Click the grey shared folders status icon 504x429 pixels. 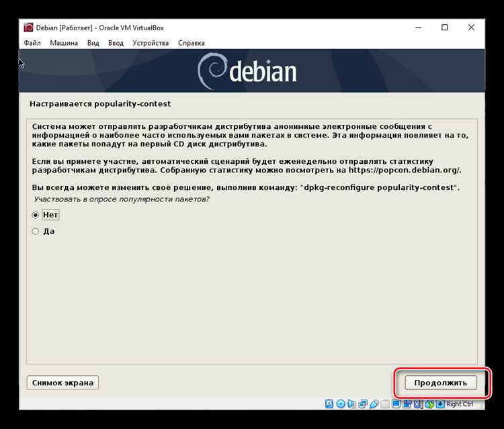coord(385,404)
